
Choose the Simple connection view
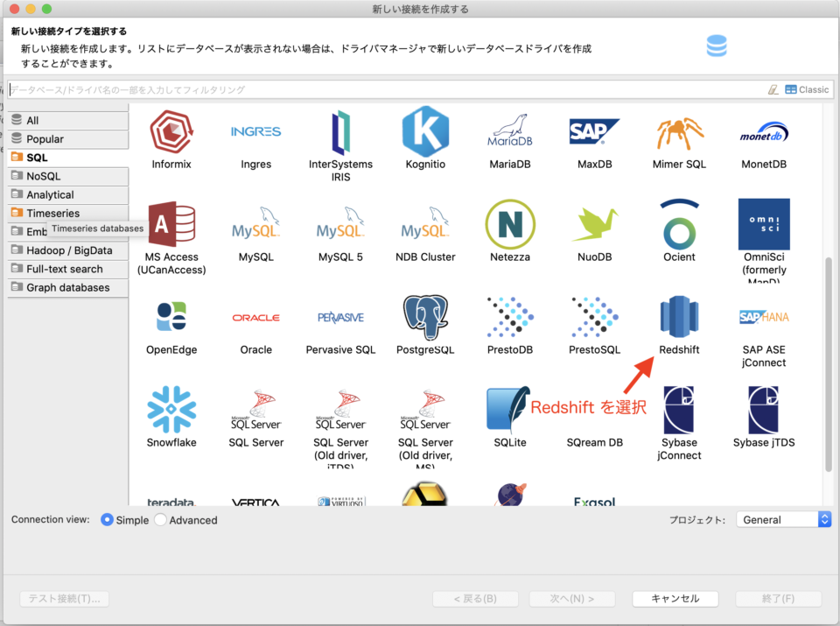coord(125,520)
